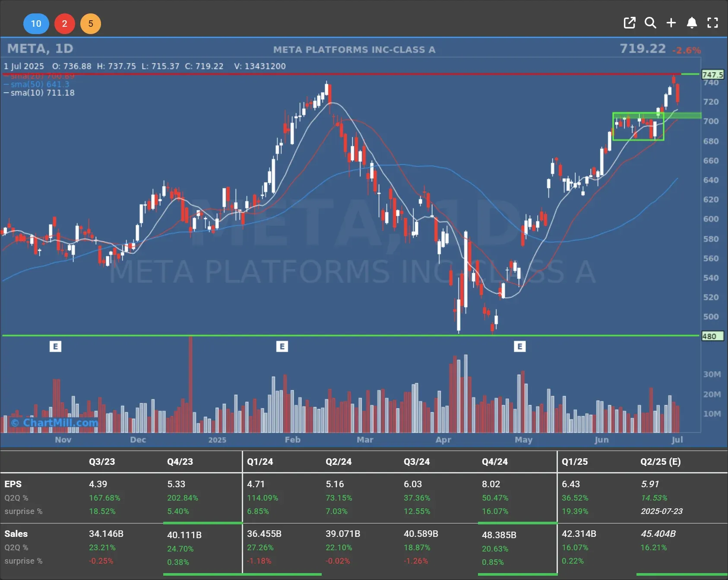The width and height of the screenshot is (728, 580).
Task: Click the volume reading V: 13431200
Action: [x=260, y=66]
